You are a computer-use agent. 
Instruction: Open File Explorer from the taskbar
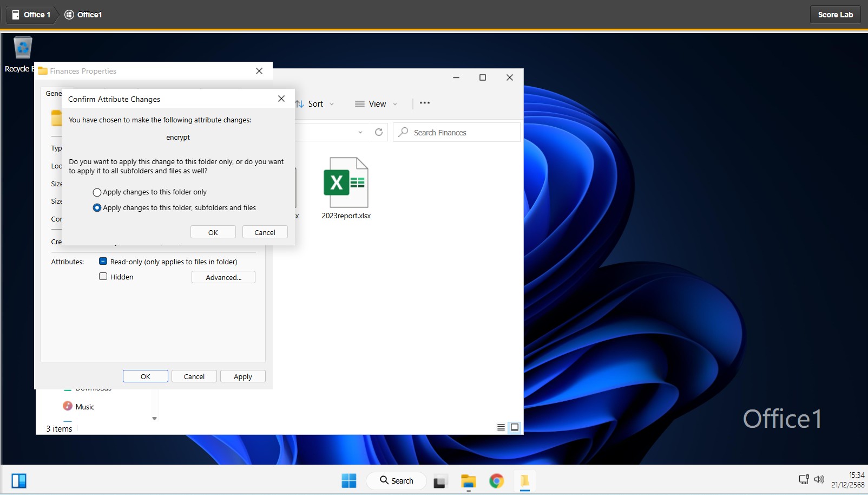468,480
